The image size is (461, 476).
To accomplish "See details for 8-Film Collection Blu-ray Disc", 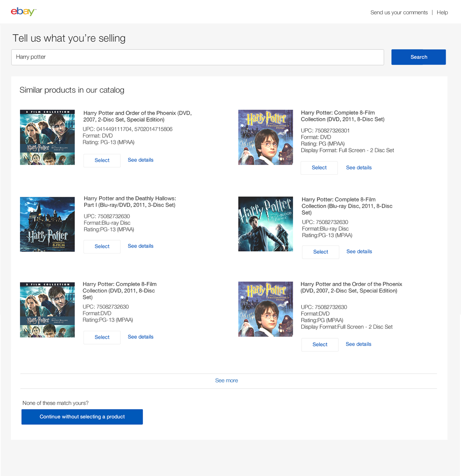I will coord(359,252).
